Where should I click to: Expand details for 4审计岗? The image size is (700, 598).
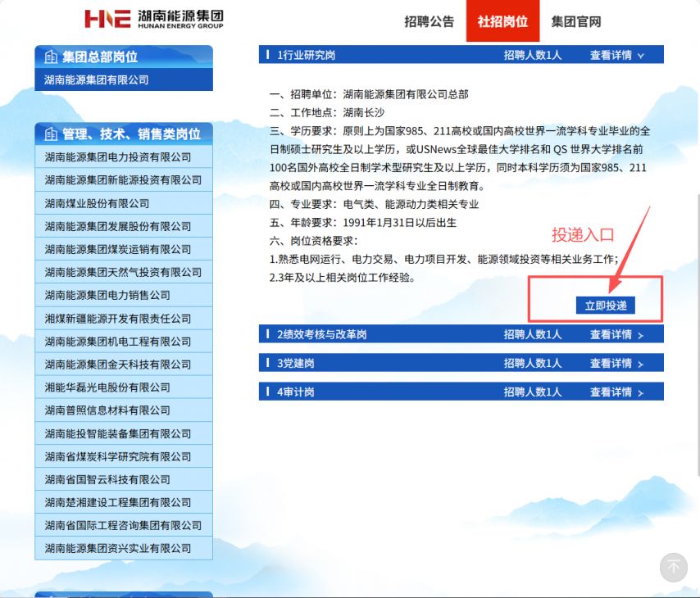(617, 392)
